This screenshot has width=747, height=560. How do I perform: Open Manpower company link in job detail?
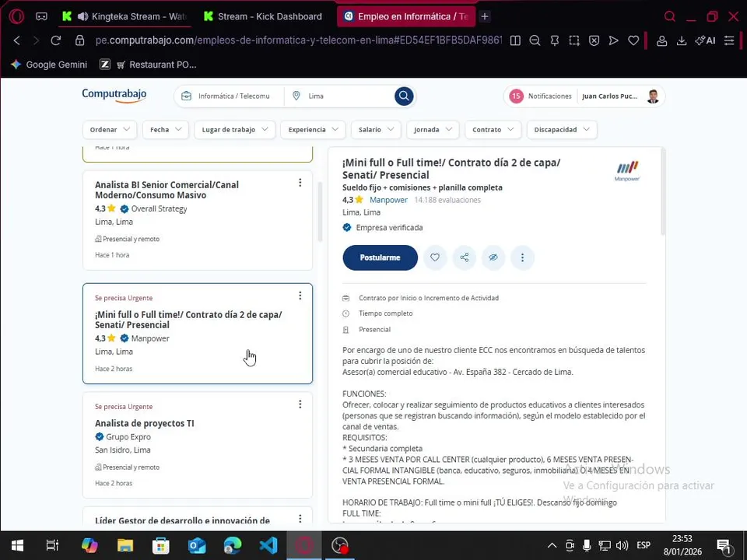coord(388,200)
